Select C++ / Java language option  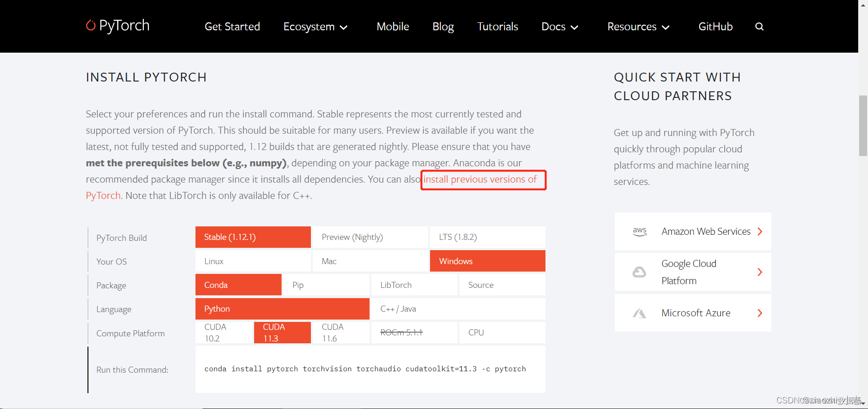458,309
